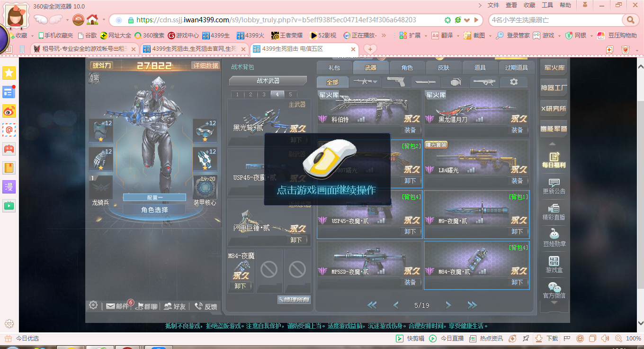The height and width of the screenshot is (349, 644).
Task: Click 详细数据 detailed stats button
Action: tap(206, 65)
